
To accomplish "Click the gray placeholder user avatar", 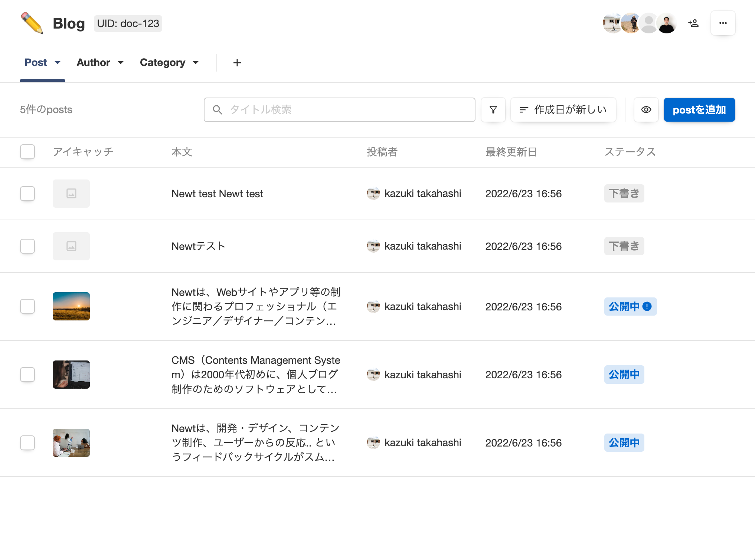I will tap(648, 23).
